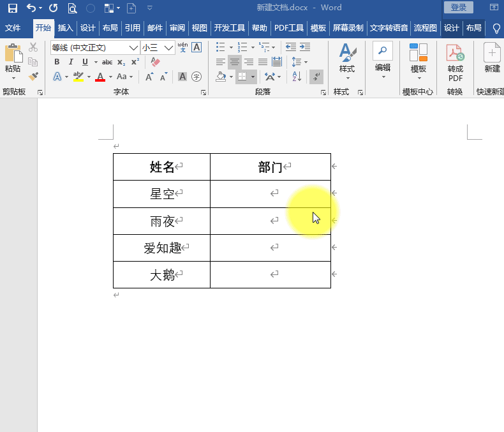Open the Tell Me lightbulb
This screenshot has height=432, width=504.
(496, 28)
